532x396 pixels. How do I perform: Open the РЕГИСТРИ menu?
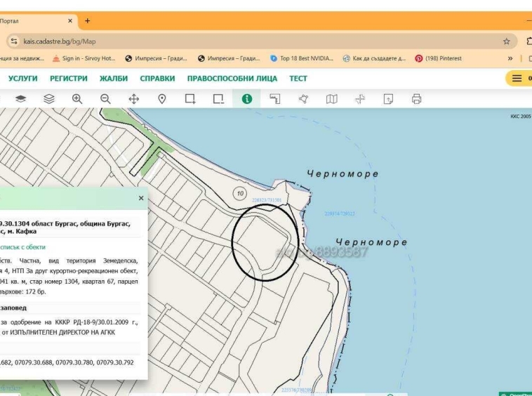(x=69, y=79)
